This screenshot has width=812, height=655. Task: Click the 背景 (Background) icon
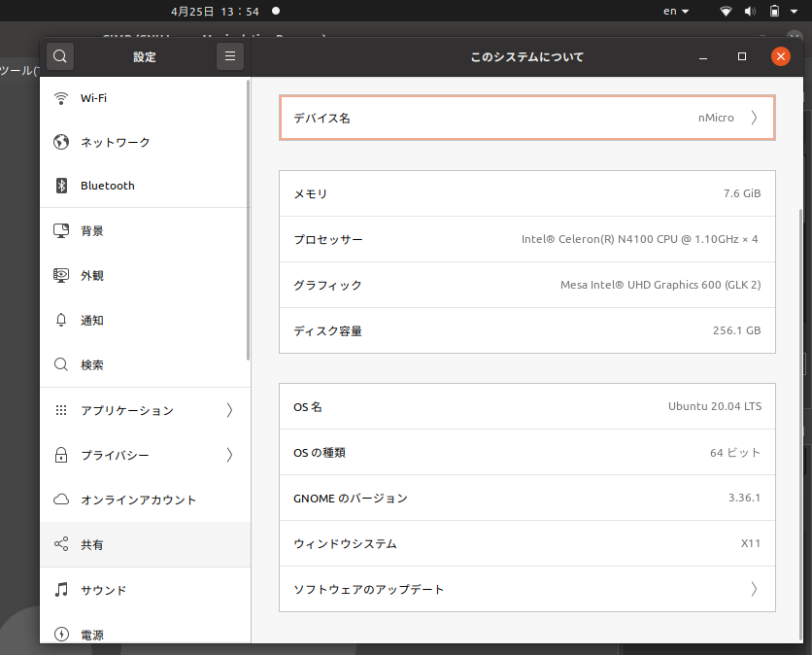[x=60, y=230]
